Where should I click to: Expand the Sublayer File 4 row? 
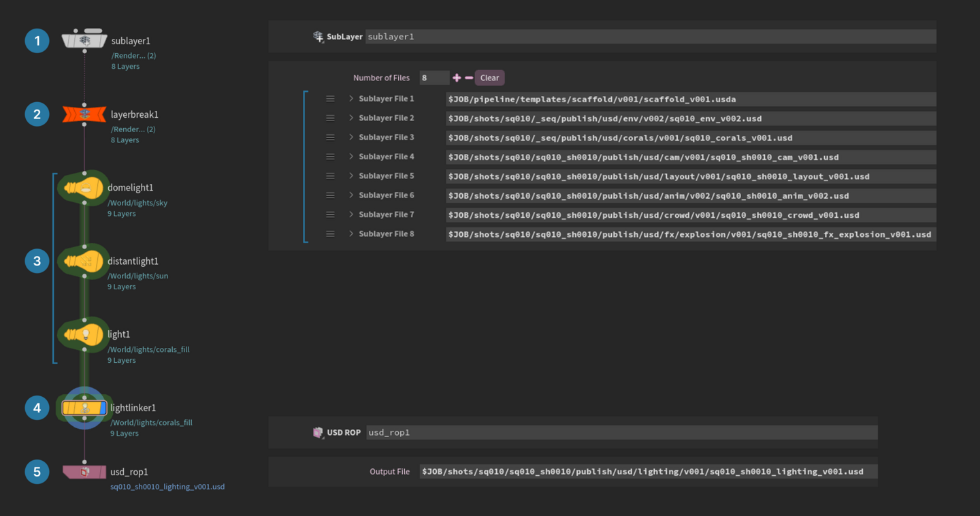click(351, 157)
